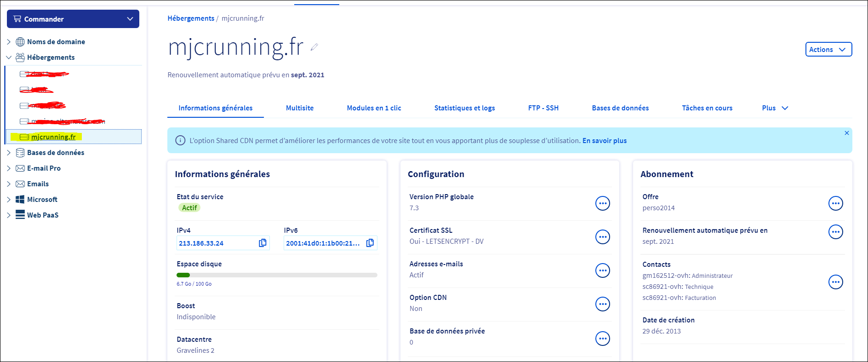Go to Hébergements breadcrumb link
The height and width of the screenshot is (362, 868).
tap(191, 18)
